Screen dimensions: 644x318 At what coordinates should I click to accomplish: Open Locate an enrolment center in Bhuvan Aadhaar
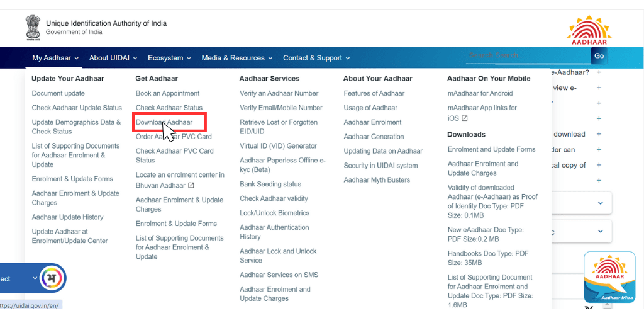(x=180, y=180)
